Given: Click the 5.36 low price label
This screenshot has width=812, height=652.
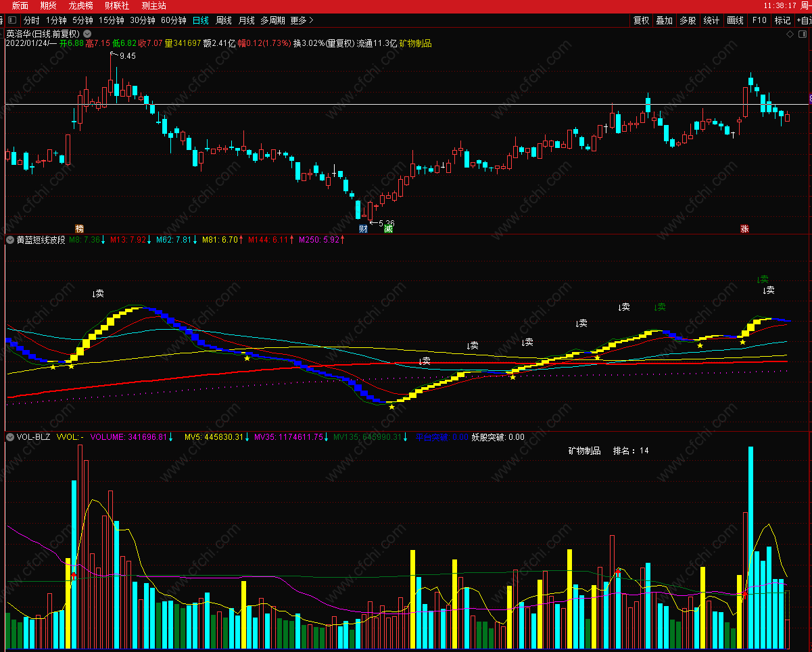Looking at the screenshot, I should click(386, 222).
